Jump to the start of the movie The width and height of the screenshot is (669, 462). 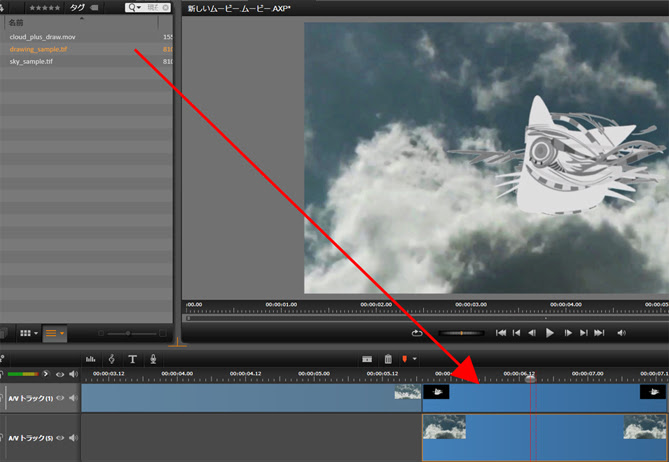tap(501, 333)
